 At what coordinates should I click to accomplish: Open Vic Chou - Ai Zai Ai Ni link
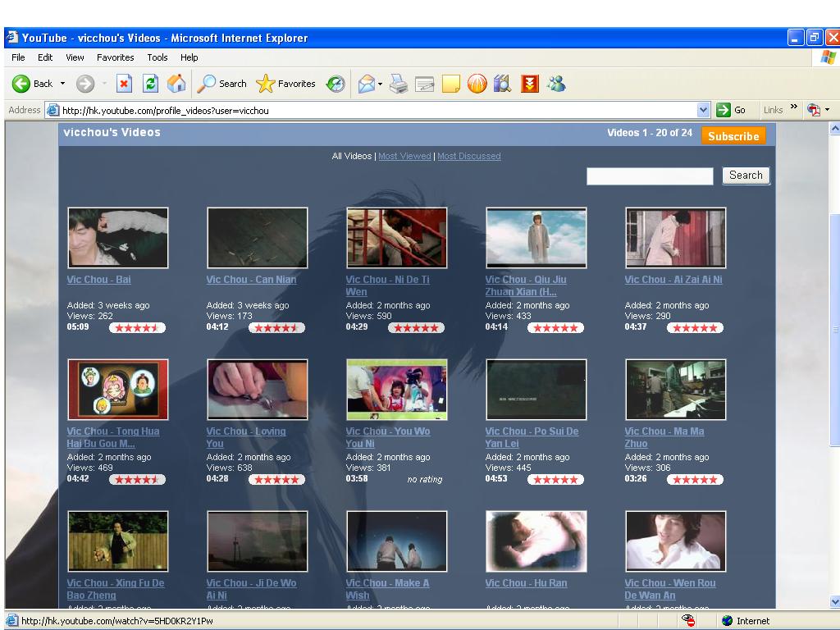coord(673,279)
